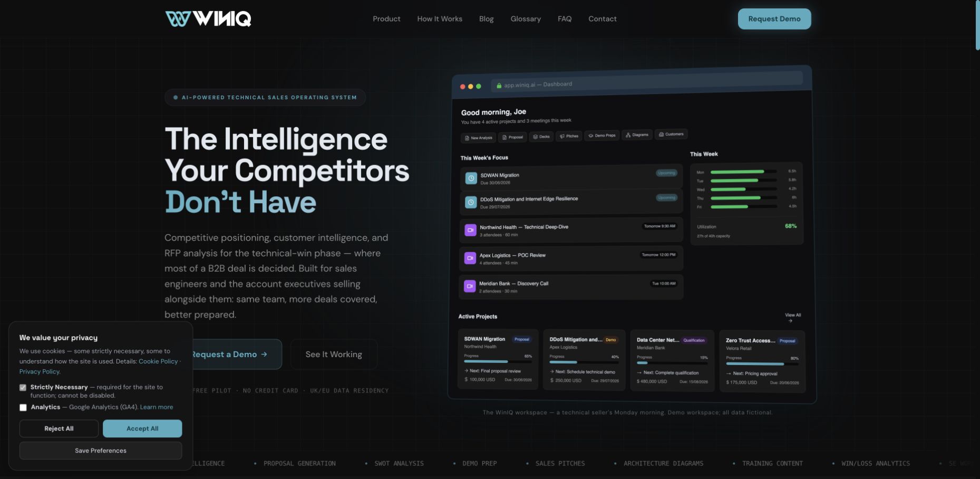980x479 pixels.
Task: Click the Upcoming badge on SDWAN Migration
Action: pyautogui.click(x=666, y=173)
